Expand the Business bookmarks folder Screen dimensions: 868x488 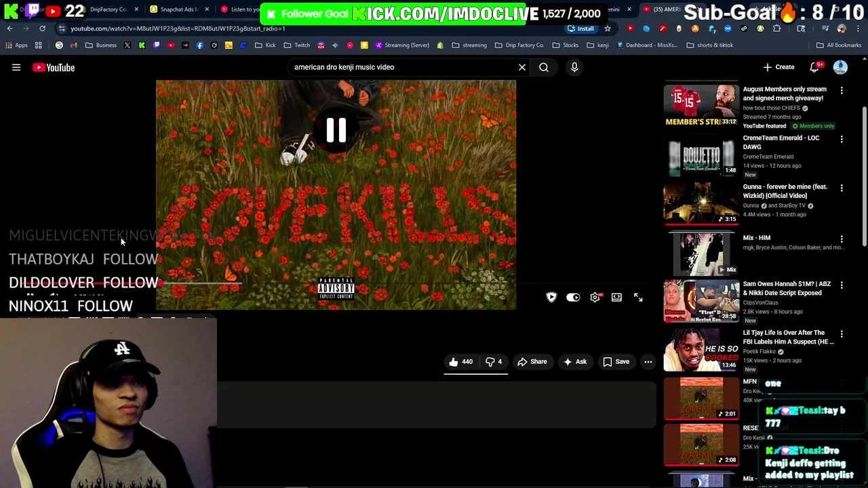(x=100, y=45)
